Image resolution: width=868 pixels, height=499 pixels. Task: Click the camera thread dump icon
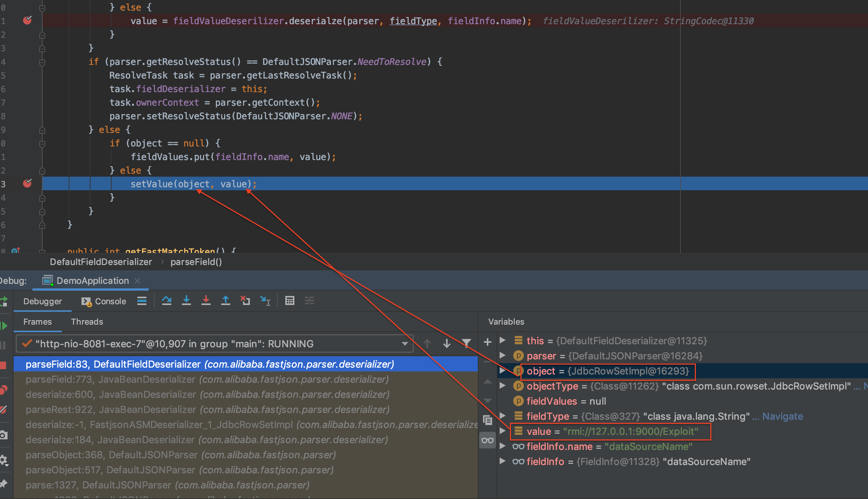tap(3, 435)
